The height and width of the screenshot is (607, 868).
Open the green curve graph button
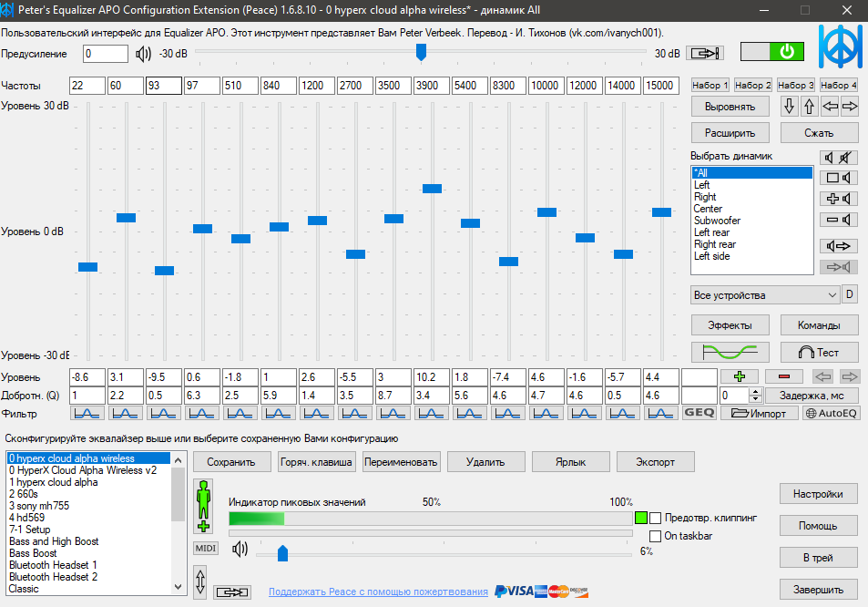(730, 352)
